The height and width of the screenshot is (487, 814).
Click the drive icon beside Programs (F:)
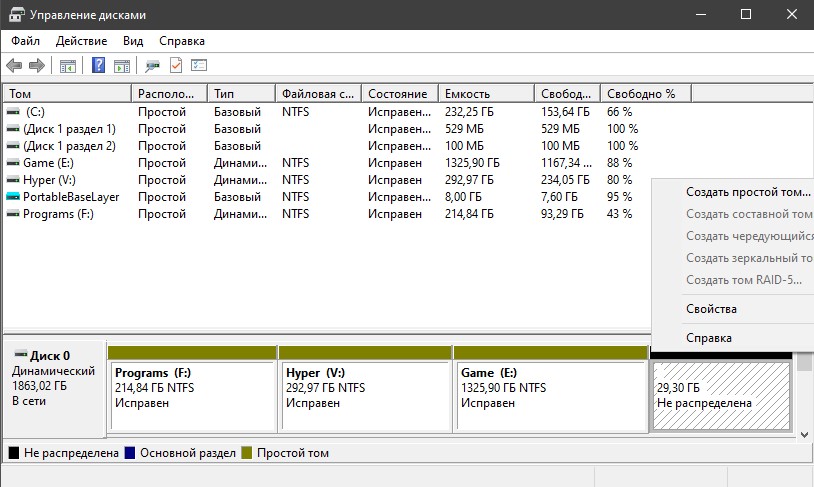pyautogui.click(x=13, y=214)
